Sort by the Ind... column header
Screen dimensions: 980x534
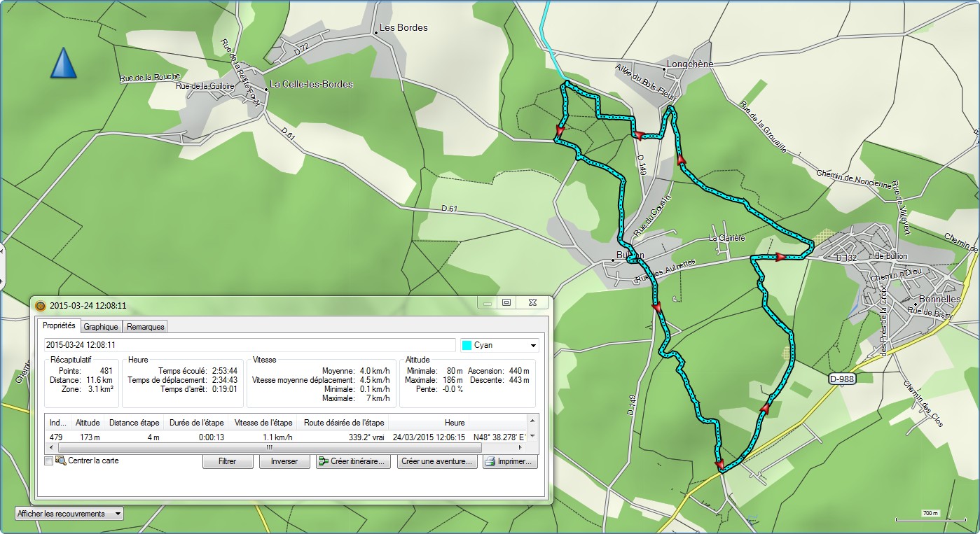click(x=58, y=423)
